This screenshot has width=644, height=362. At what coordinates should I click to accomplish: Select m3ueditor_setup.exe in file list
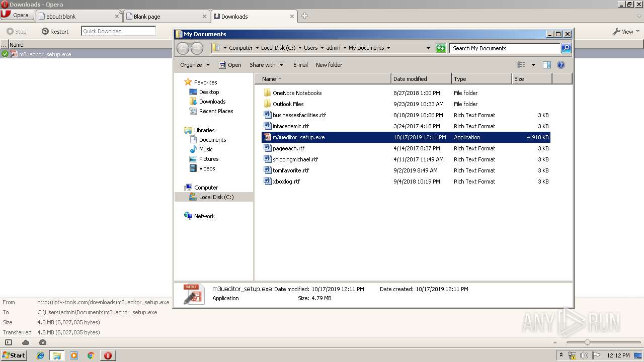(x=406, y=137)
